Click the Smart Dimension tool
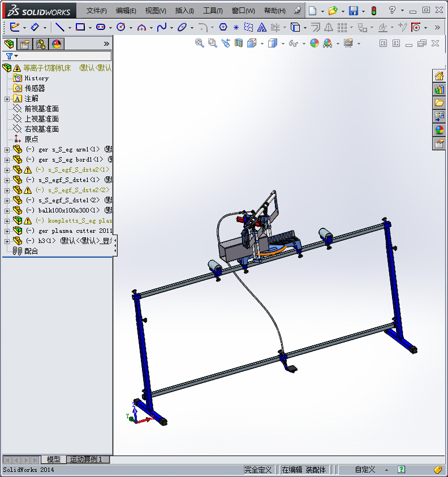The height and width of the screenshot is (477, 448). 35,27
